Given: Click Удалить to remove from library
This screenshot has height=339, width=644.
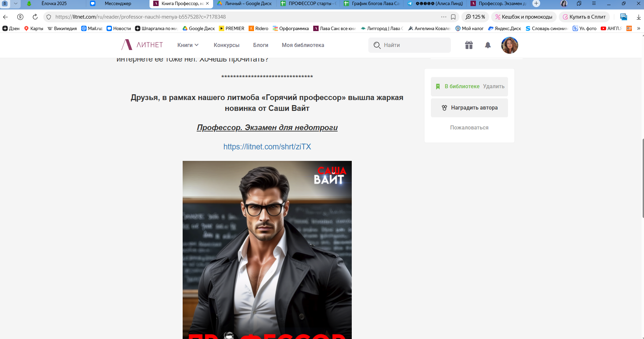Looking at the screenshot, I should [x=494, y=86].
